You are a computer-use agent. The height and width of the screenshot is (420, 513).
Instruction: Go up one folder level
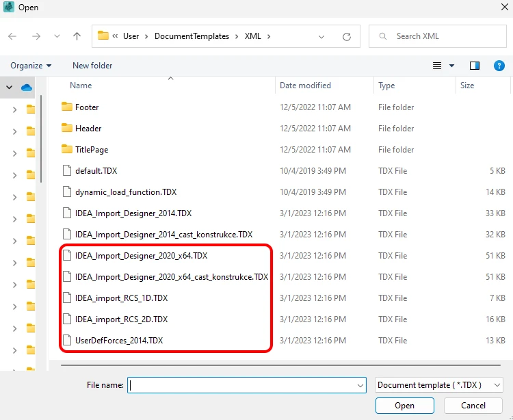pyautogui.click(x=77, y=36)
